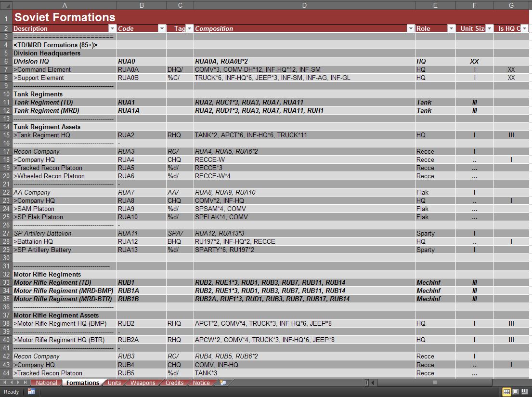This screenshot has height=397, width=532.
Task: Open the Unit Size column filter dropdown
Action: [489, 28]
